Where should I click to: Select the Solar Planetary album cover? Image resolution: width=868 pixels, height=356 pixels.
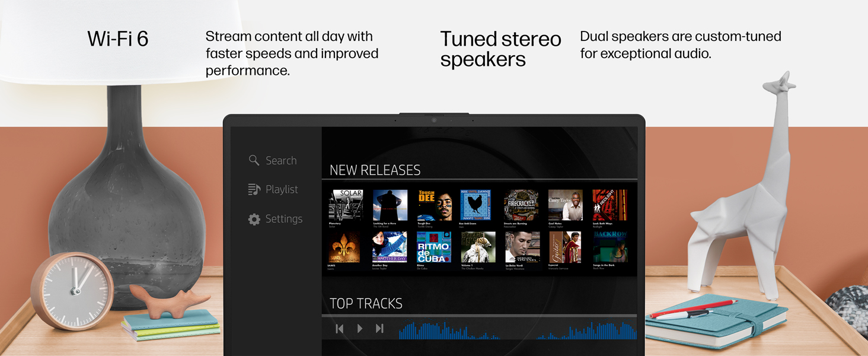(x=346, y=205)
